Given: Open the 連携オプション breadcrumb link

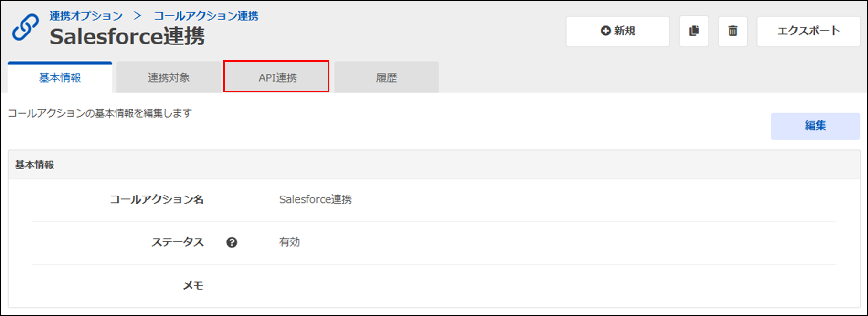Looking at the screenshot, I should [86, 16].
